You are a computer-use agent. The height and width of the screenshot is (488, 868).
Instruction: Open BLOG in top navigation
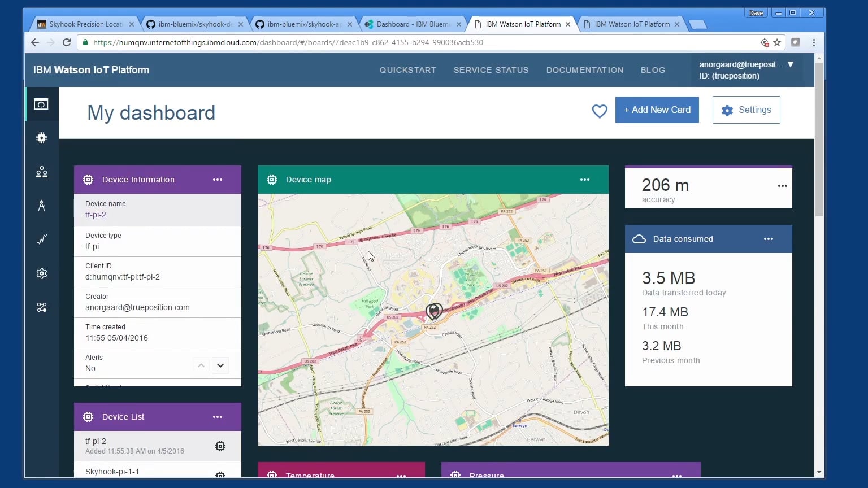point(653,70)
